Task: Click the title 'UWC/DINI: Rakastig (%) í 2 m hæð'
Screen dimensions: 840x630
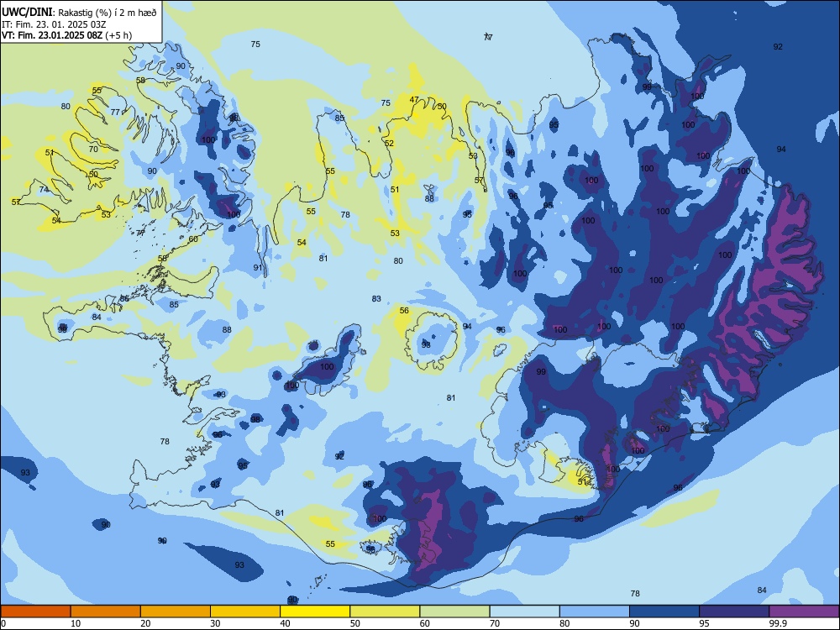Action: pos(79,13)
